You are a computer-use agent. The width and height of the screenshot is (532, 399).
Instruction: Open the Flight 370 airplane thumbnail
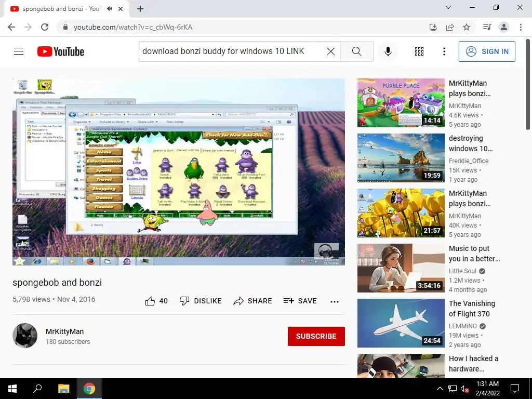tap(401, 323)
